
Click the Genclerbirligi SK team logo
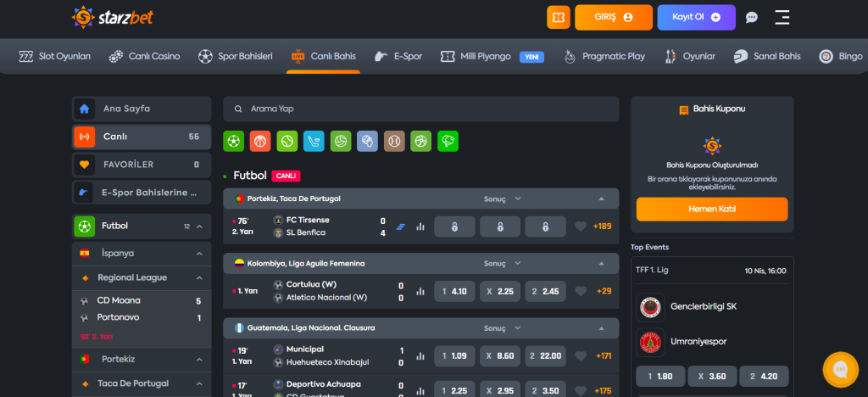click(x=650, y=307)
